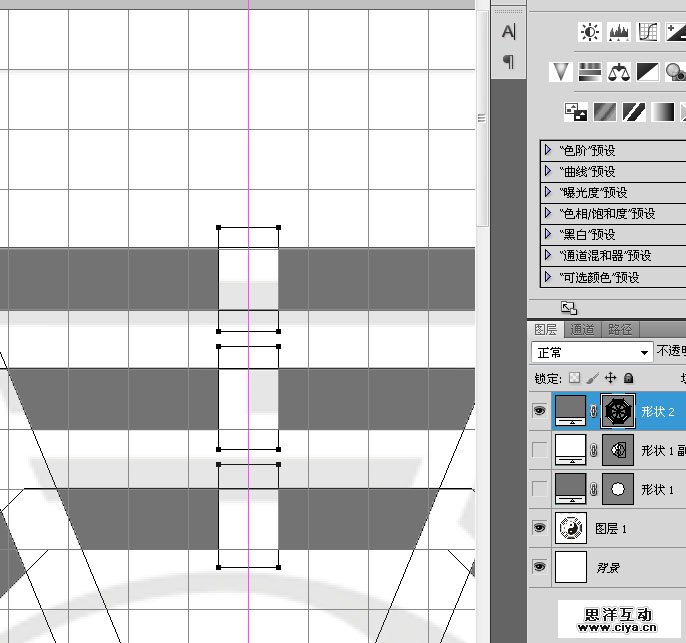Enable lock position for the layer
Viewport: 686px width, 643px height.
click(610, 379)
